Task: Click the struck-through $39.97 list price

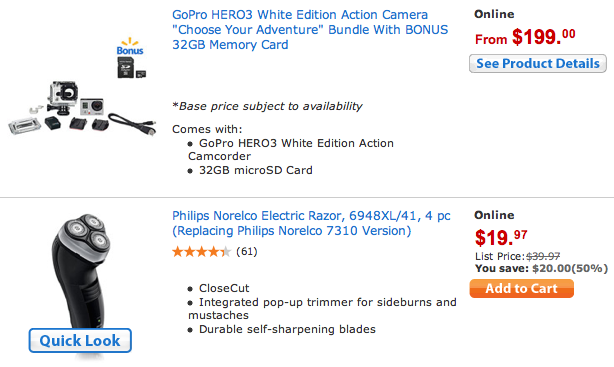Action: pos(543,257)
